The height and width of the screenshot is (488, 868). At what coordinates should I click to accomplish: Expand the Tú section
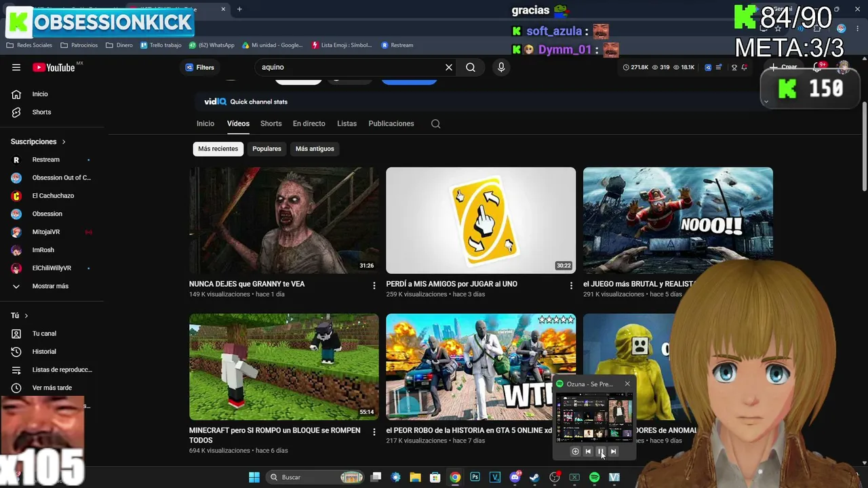[20, 316]
